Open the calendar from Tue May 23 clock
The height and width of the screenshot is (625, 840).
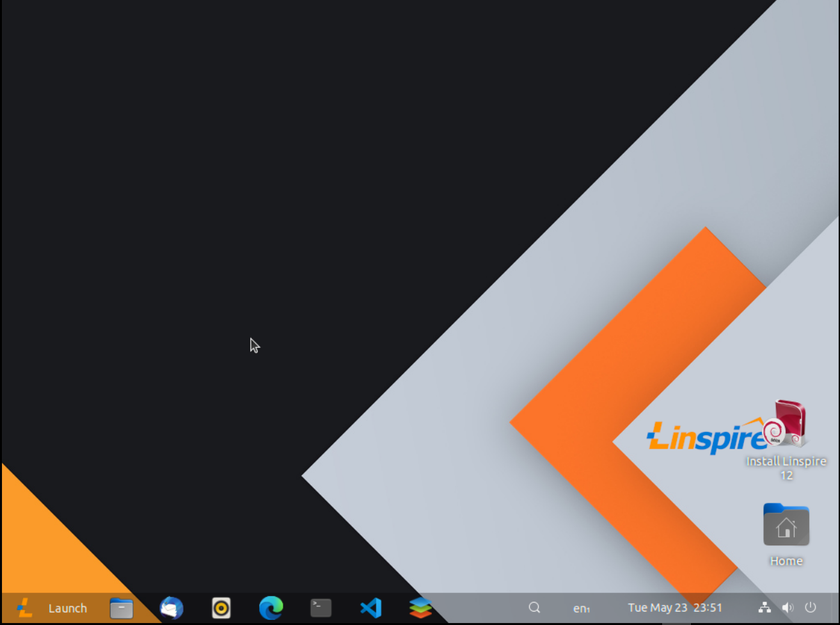coord(674,608)
